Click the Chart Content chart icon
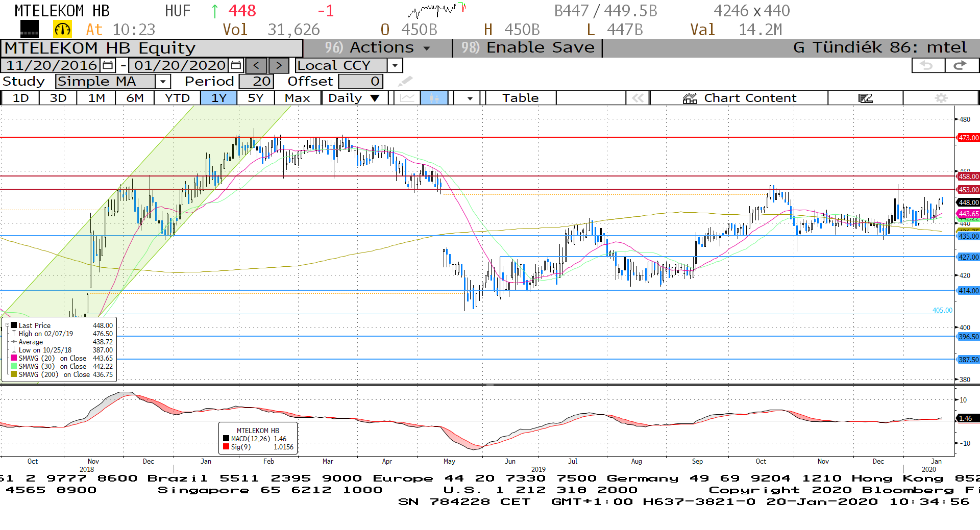The height and width of the screenshot is (530, 980). click(x=690, y=98)
